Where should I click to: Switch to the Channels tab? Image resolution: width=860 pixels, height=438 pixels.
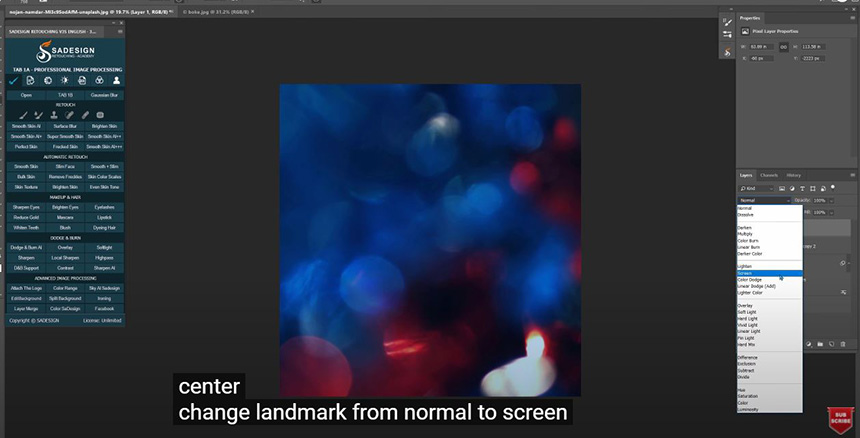point(769,175)
